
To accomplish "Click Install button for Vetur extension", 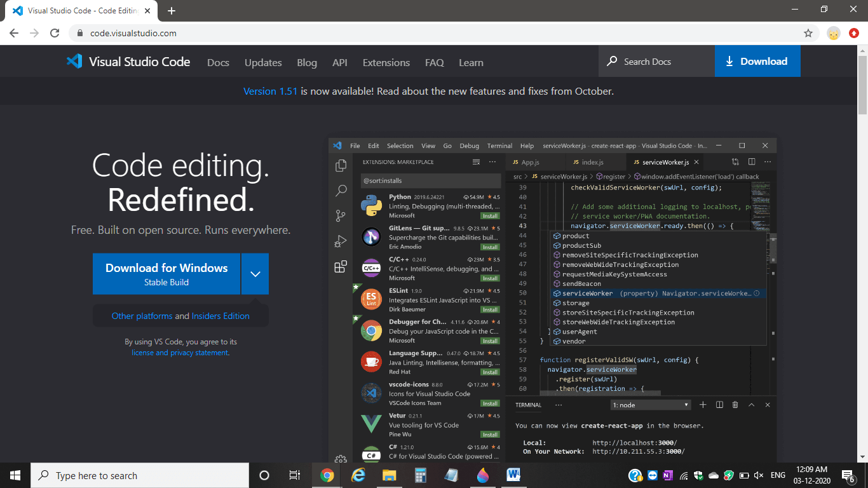I will pos(490,435).
